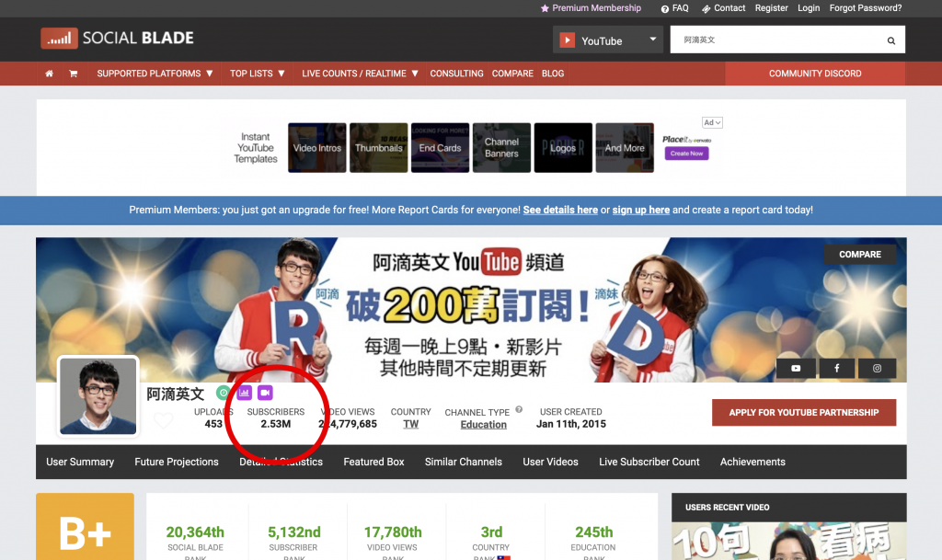Image resolution: width=942 pixels, height=560 pixels.
Task: Click the purple chart badge icon
Action: tap(244, 393)
